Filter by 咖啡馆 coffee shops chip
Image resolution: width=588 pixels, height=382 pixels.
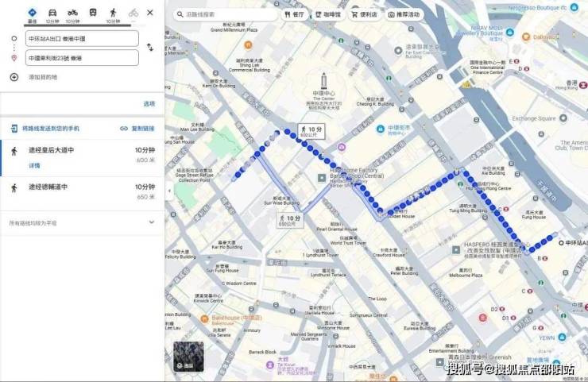tap(328, 14)
